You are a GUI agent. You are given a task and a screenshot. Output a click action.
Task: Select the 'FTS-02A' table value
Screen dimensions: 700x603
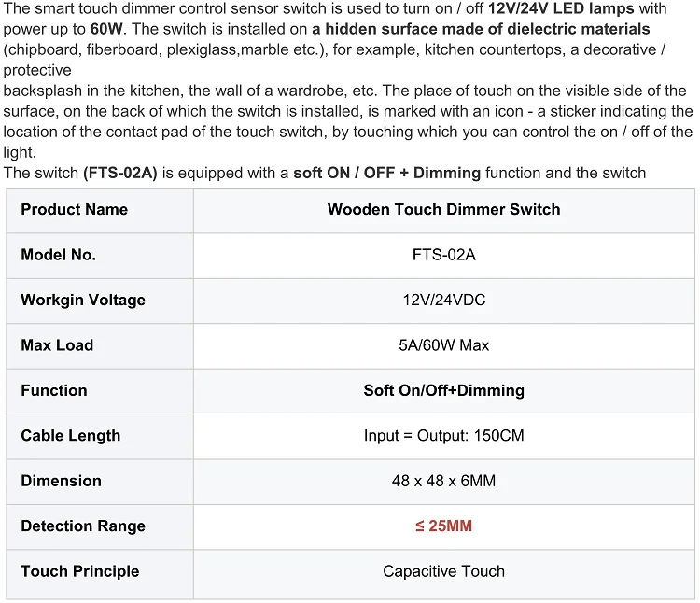point(443,255)
